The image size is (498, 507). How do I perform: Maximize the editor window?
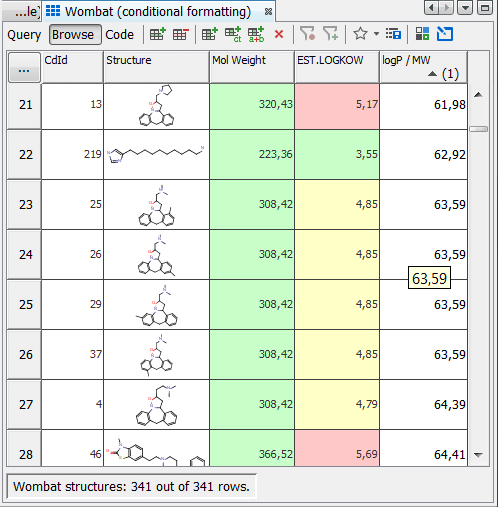[485, 7]
